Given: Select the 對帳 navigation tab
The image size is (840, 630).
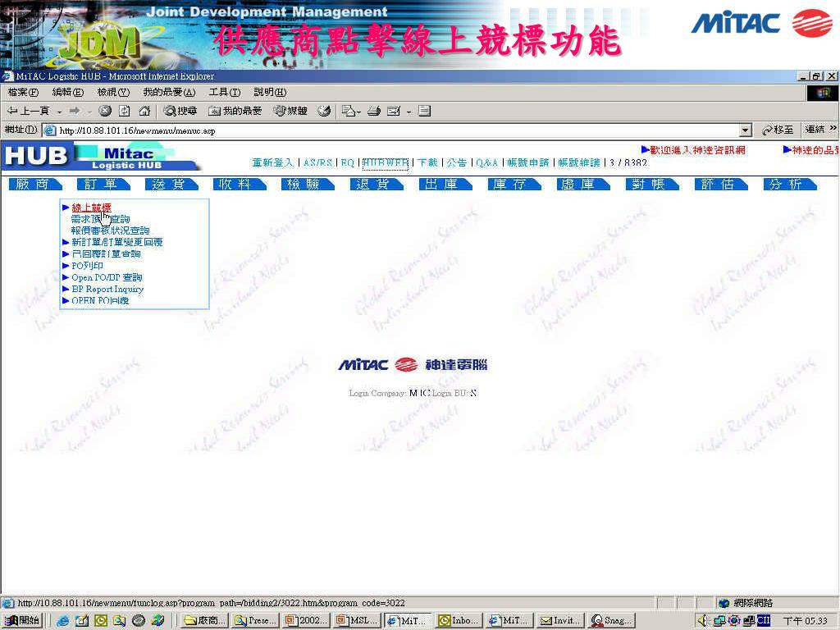Looking at the screenshot, I should pos(652,185).
